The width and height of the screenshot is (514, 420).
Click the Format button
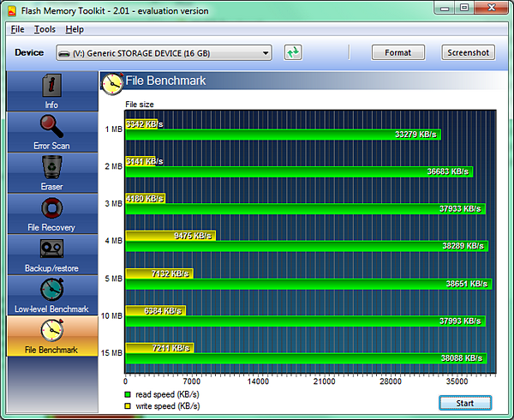(x=398, y=52)
